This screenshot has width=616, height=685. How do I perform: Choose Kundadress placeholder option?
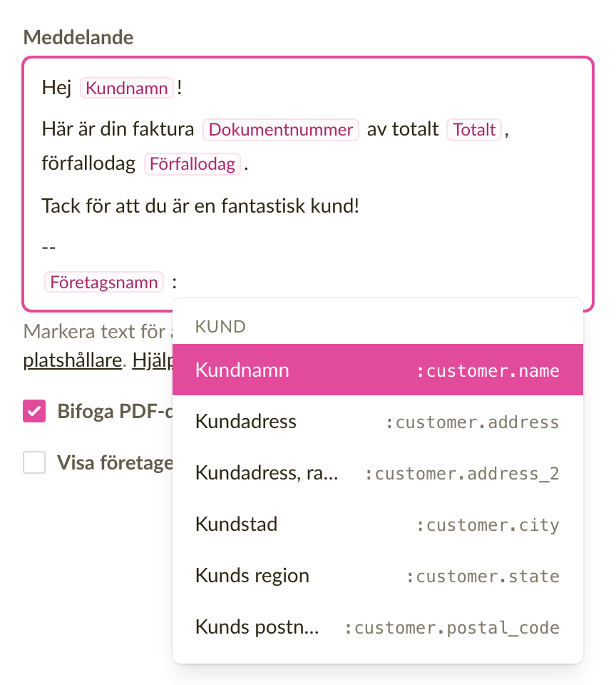pyautogui.click(x=378, y=421)
